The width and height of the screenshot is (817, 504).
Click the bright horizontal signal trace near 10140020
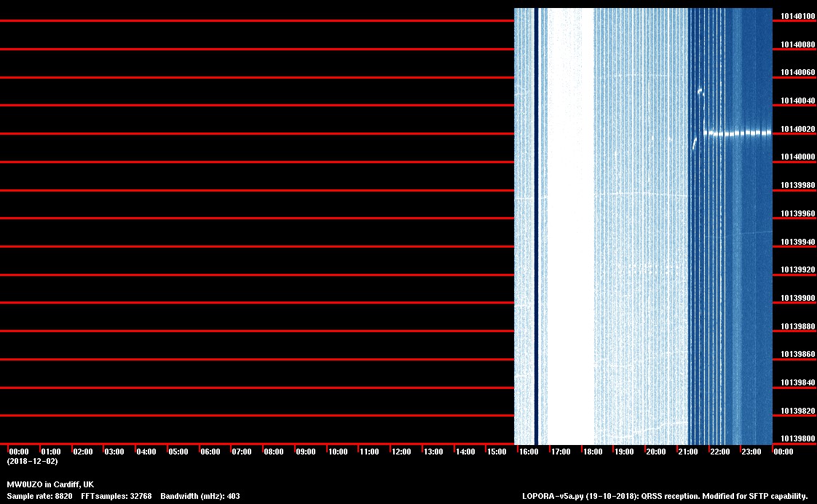(x=737, y=133)
